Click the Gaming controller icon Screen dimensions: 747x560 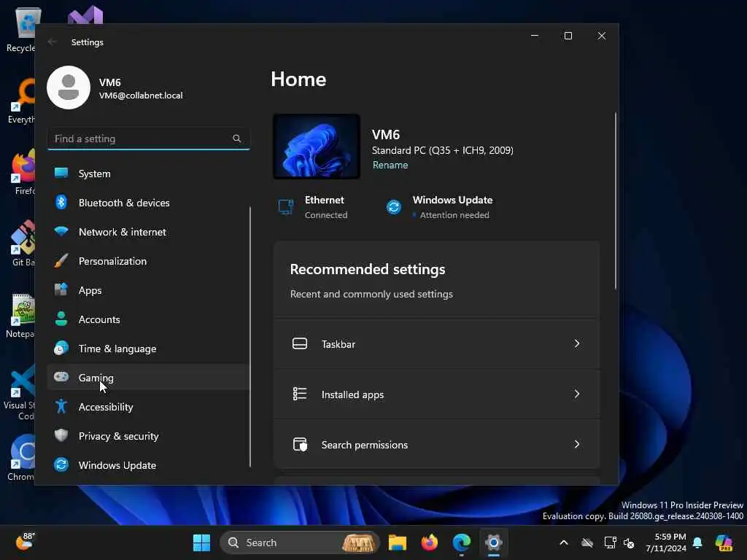[x=61, y=377]
